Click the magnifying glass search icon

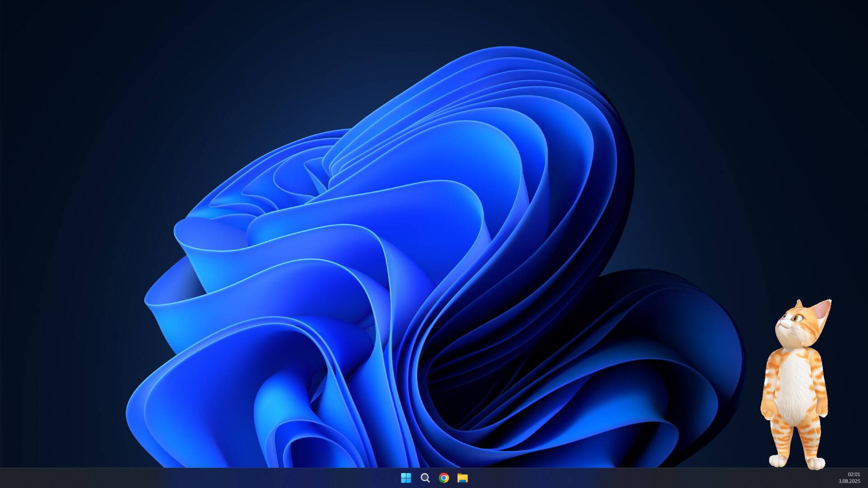(425, 478)
